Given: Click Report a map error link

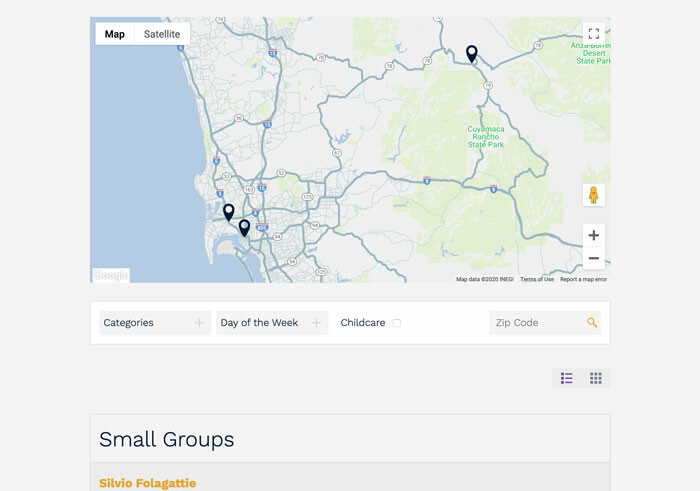Looking at the screenshot, I should (x=583, y=279).
